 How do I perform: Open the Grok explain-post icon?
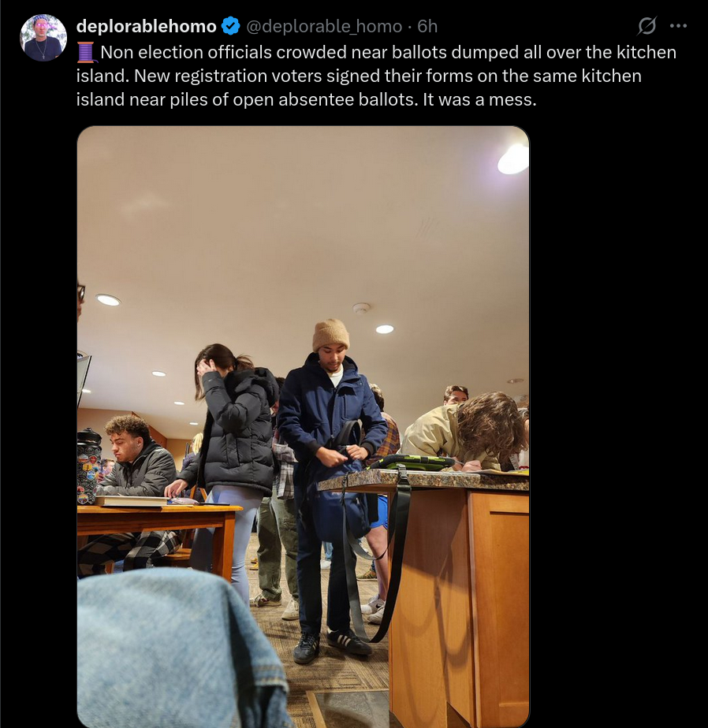(647, 26)
